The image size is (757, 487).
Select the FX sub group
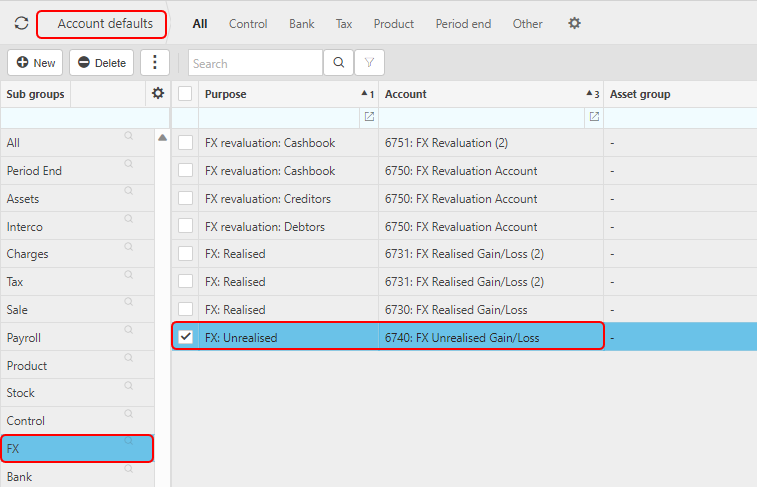[77, 448]
